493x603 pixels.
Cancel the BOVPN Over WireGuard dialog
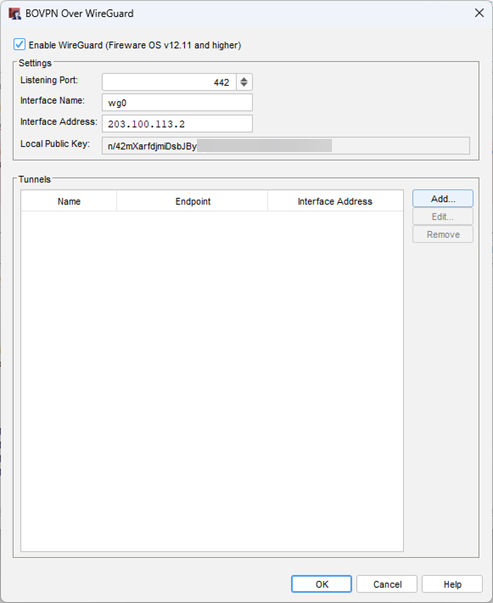387,584
